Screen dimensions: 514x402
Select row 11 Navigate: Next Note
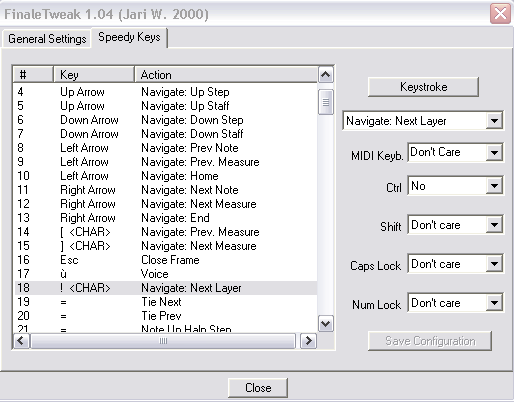tap(165, 190)
